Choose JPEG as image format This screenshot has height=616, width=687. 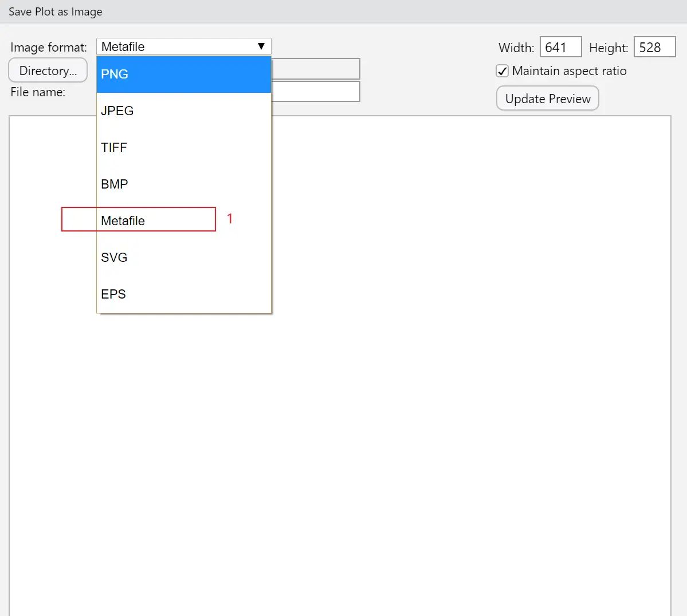click(x=183, y=111)
